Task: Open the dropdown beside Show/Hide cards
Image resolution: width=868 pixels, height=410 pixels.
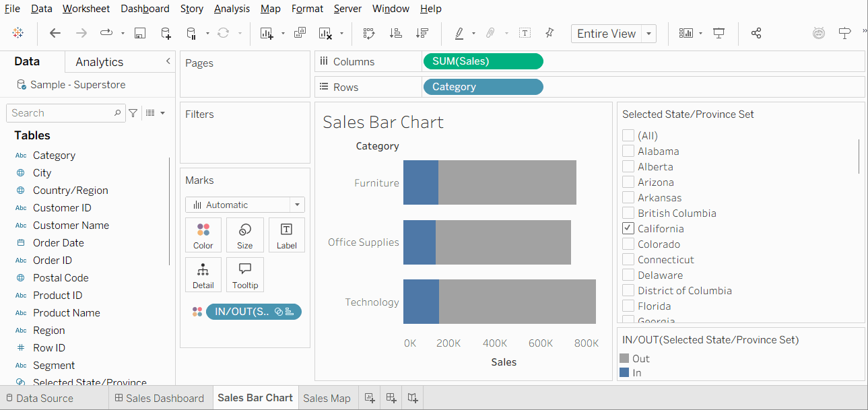Action: coord(701,33)
